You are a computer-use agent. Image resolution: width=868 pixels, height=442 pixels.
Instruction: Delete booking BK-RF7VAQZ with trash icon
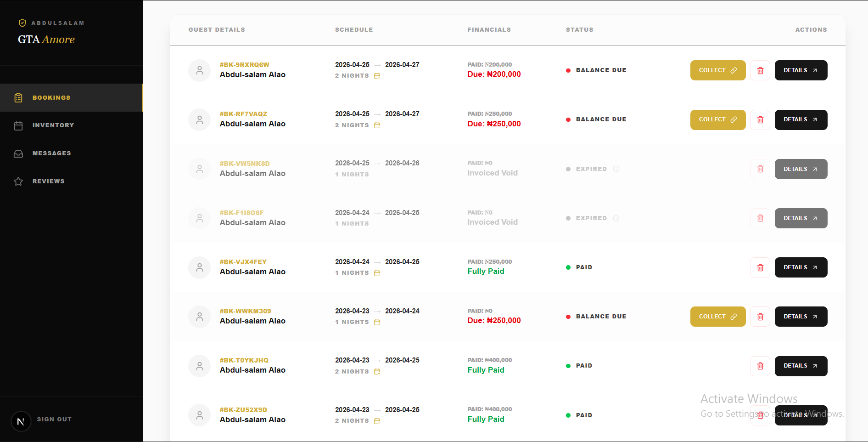[760, 119]
